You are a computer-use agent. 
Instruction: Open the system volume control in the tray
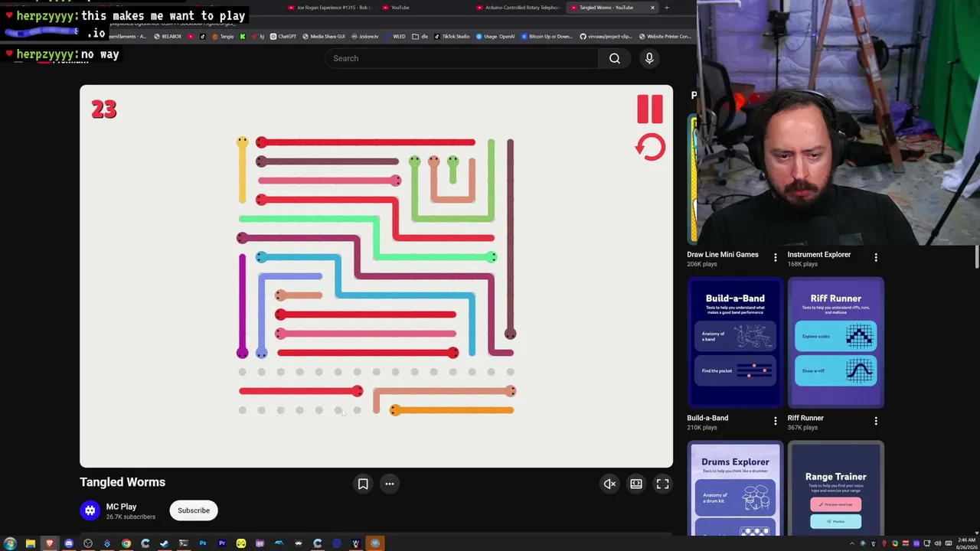(938, 543)
